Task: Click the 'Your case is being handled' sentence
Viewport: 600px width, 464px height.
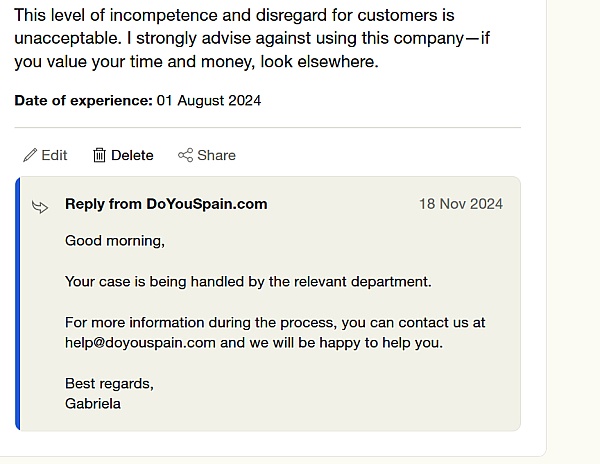Action: click(x=248, y=282)
